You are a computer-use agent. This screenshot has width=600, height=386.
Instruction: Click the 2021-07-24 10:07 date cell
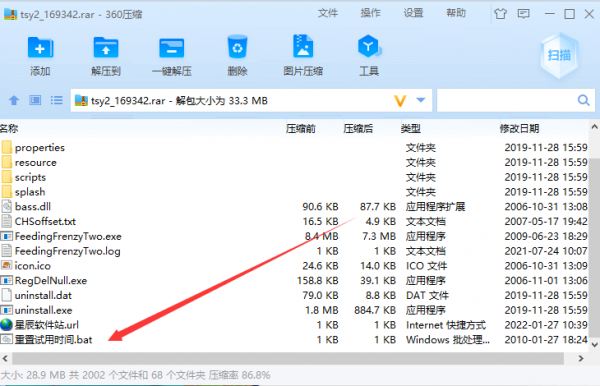point(546,251)
